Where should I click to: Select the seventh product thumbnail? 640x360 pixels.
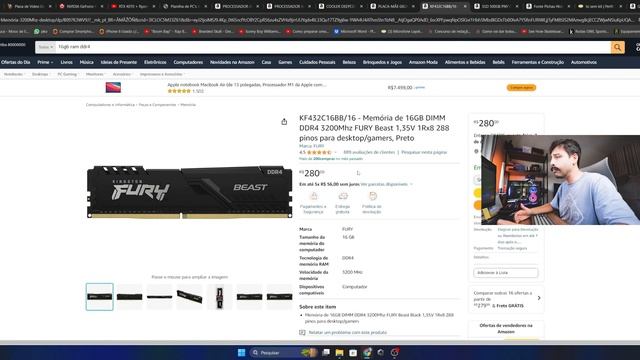click(x=280, y=297)
